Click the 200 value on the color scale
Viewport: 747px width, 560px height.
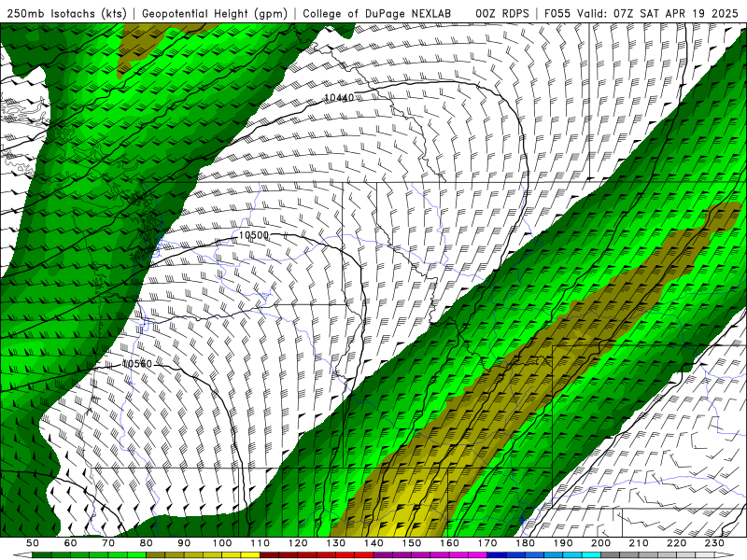point(601,543)
